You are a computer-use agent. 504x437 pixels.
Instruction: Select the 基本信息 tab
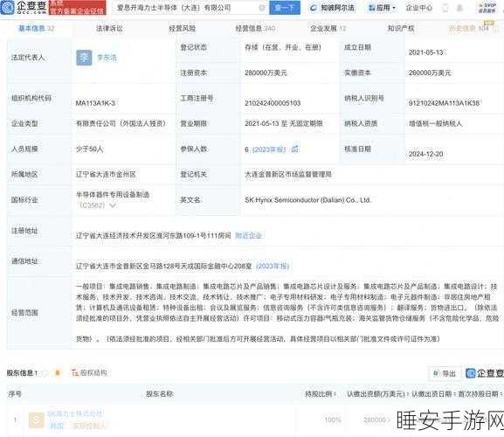pyautogui.click(x=37, y=28)
